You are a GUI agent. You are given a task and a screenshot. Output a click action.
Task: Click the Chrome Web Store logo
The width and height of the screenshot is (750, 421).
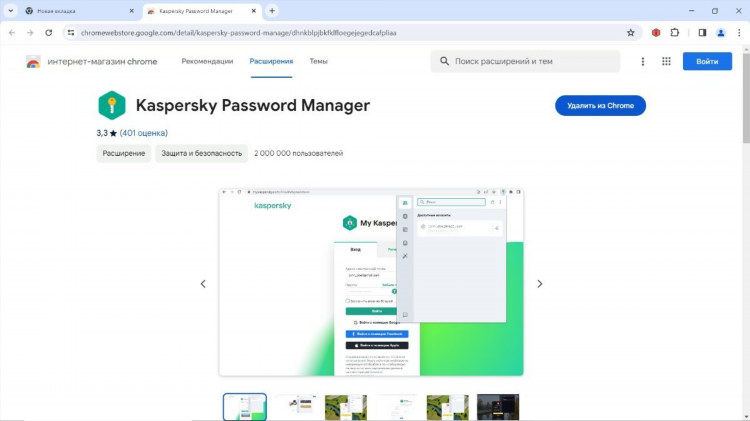pyautogui.click(x=33, y=62)
